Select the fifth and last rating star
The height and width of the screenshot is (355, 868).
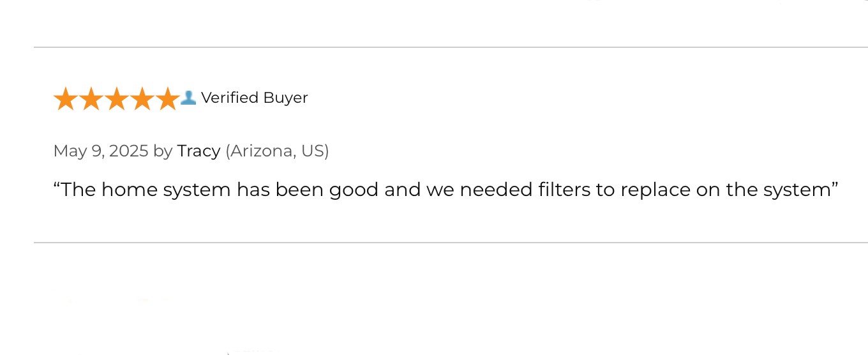pyautogui.click(x=167, y=99)
